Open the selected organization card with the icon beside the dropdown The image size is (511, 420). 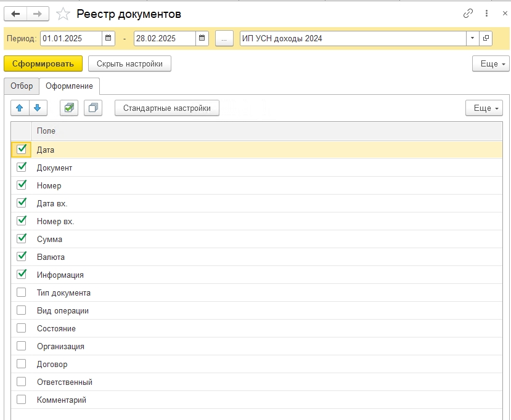pos(486,38)
